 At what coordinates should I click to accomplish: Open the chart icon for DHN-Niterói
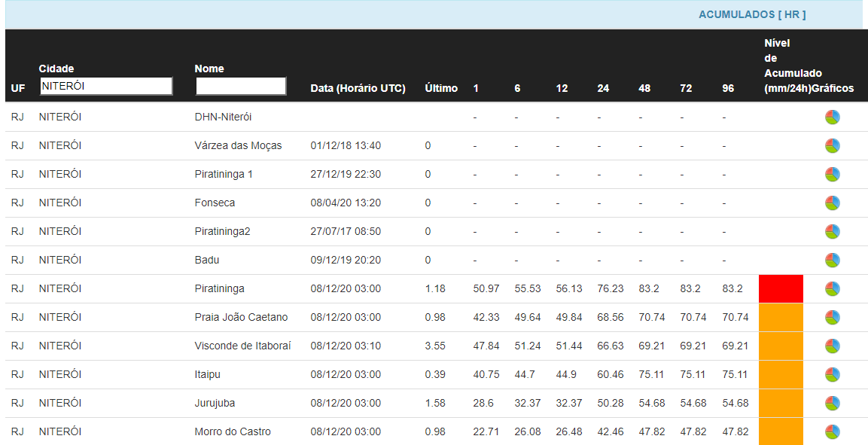[x=832, y=117]
